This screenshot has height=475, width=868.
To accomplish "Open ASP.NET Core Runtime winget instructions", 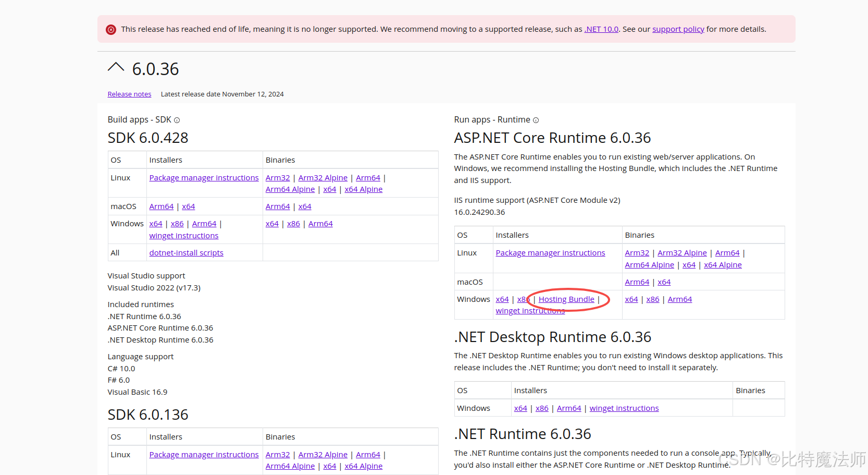I will [x=530, y=311].
